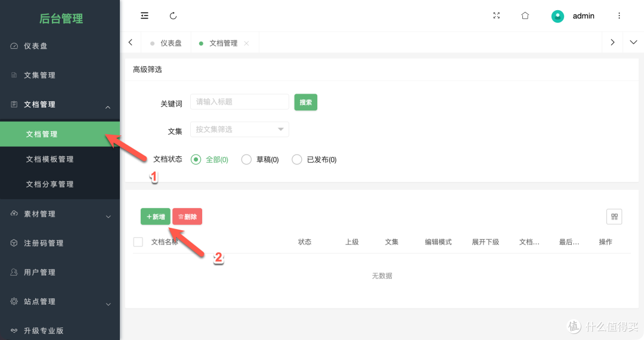Viewport: 644px width, 340px height.
Task: Click the red 删除 button
Action: tap(187, 217)
